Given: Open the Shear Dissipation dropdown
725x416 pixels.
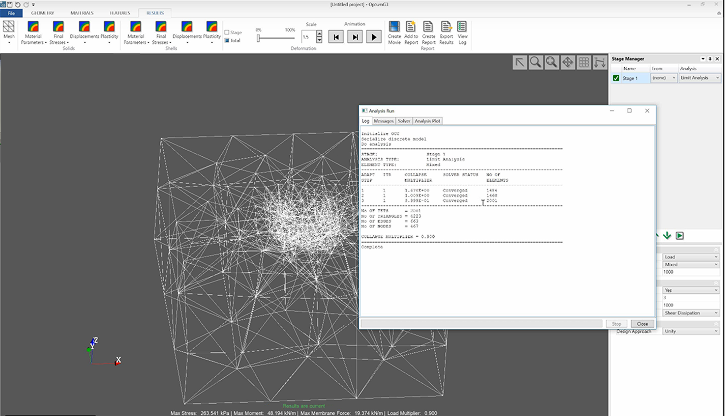Looking at the screenshot, I should point(690,313).
